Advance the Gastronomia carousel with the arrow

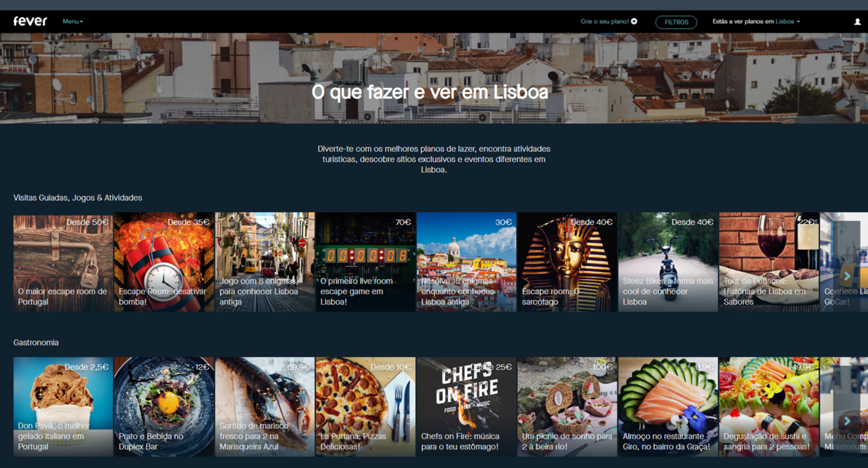(846, 421)
